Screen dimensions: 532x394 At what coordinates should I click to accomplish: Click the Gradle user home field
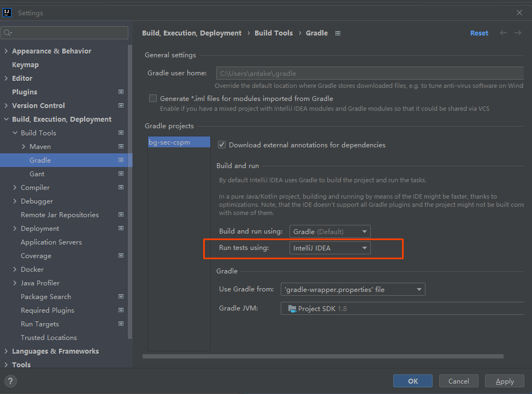coord(370,73)
